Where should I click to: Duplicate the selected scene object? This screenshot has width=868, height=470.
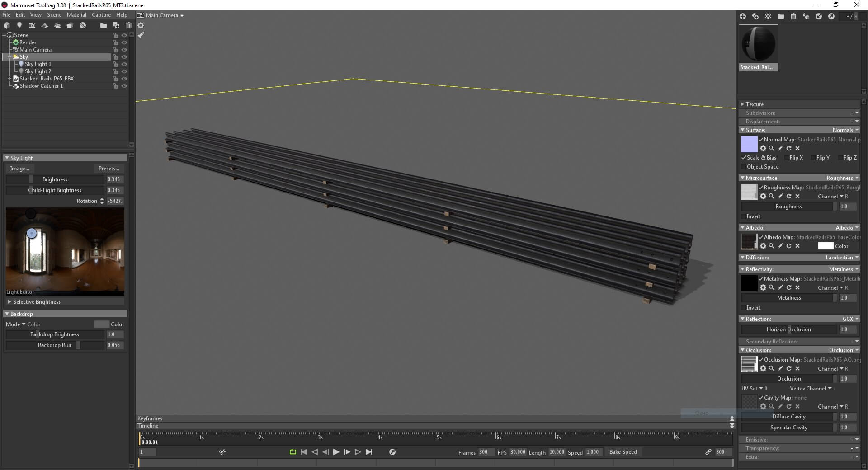tap(116, 25)
